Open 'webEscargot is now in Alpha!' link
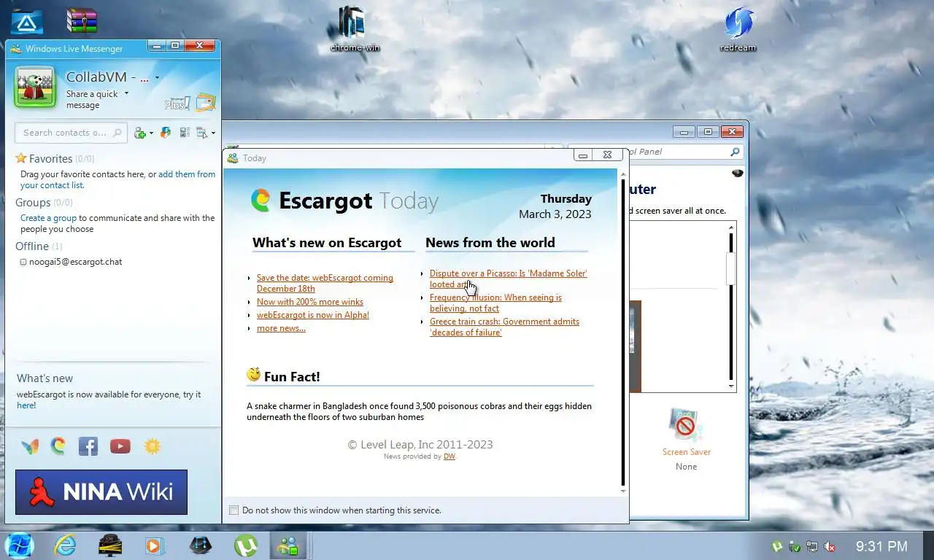The width and height of the screenshot is (934, 560). coord(312,315)
